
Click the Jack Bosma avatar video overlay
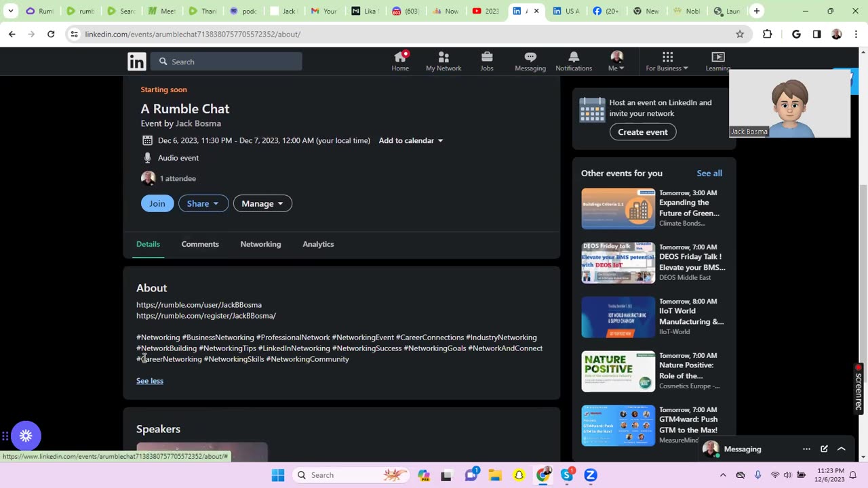click(x=790, y=104)
